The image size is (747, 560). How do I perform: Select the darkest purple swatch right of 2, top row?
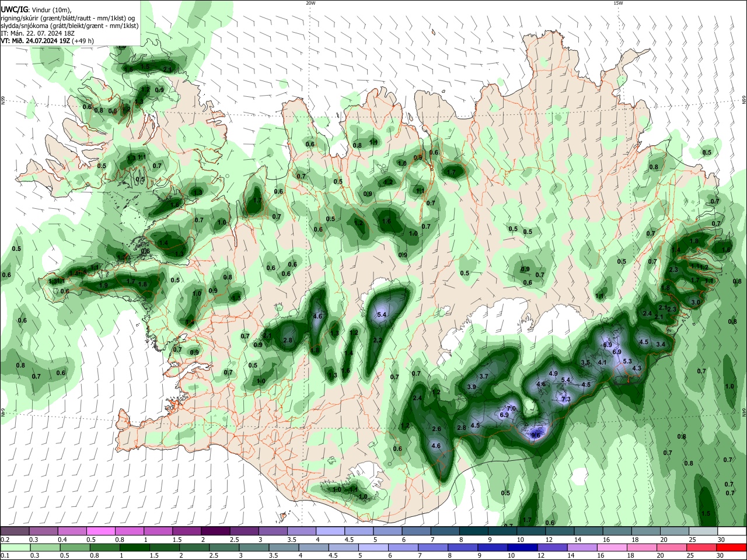tap(215, 531)
